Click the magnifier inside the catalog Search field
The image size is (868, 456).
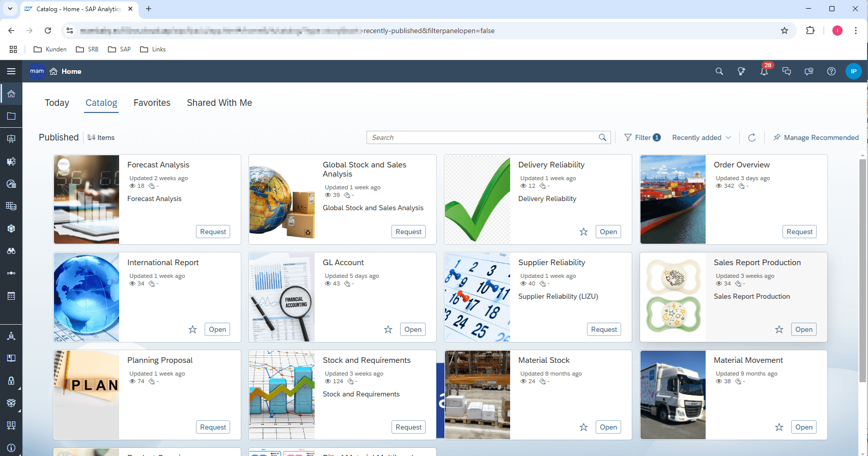click(603, 137)
